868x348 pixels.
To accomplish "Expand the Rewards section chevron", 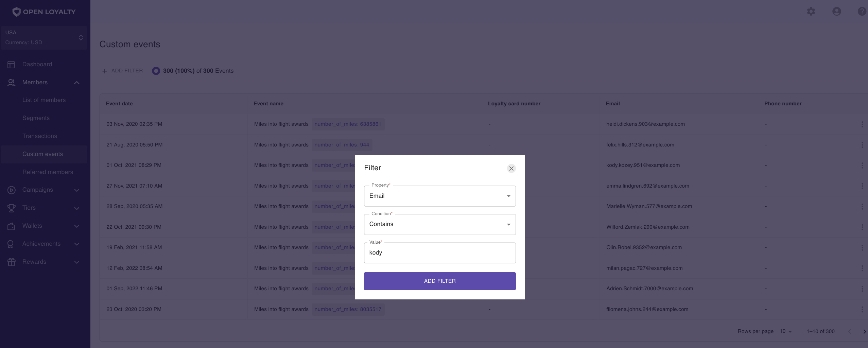I will [77, 262].
